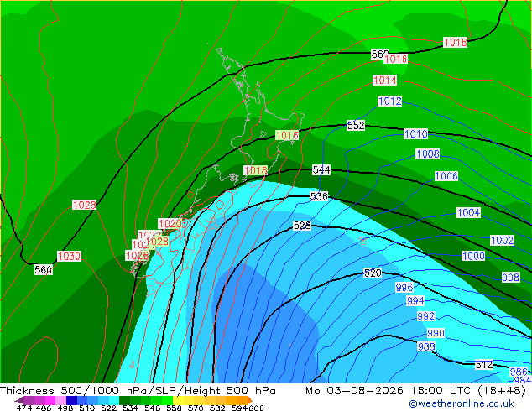Click the darkest green legend swatch
The image size is (532, 411).
pos(124,400)
